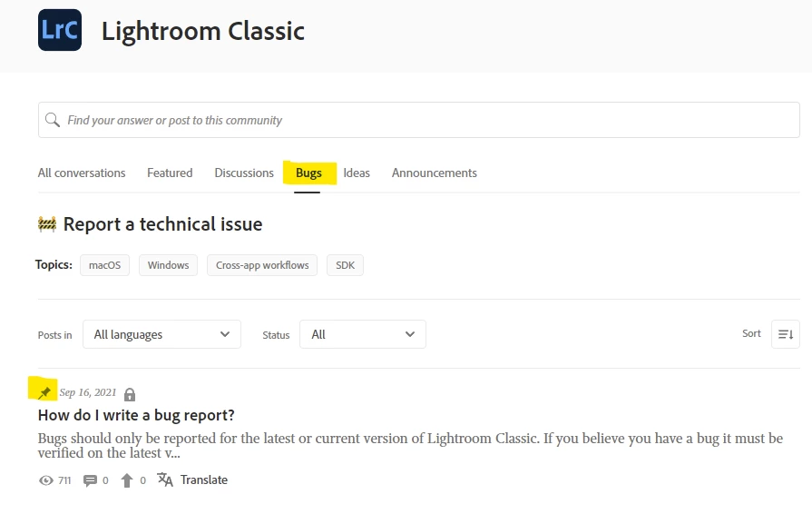812x514 pixels.
Task: Select the SDK topic chip
Action: [x=345, y=265]
